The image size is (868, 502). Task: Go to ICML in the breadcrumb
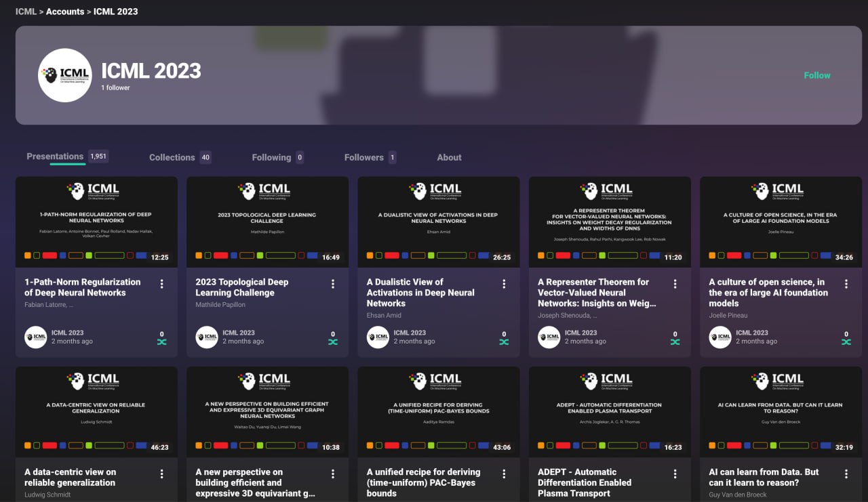click(x=26, y=12)
